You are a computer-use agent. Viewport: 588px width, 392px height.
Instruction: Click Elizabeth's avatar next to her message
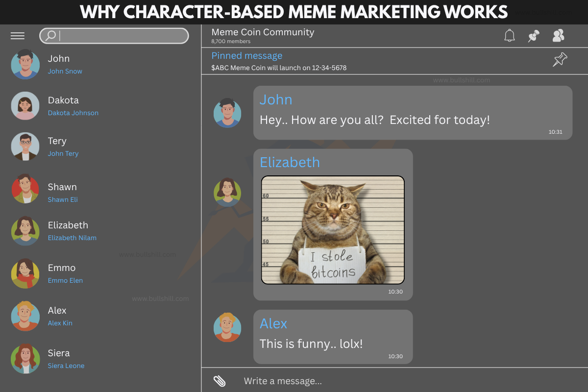coord(227,192)
